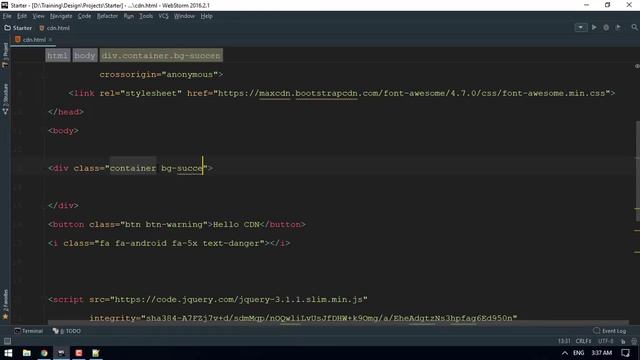The width and height of the screenshot is (640, 360).
Task: Change CRLF line separator in status bar
Action: (583, 341)
